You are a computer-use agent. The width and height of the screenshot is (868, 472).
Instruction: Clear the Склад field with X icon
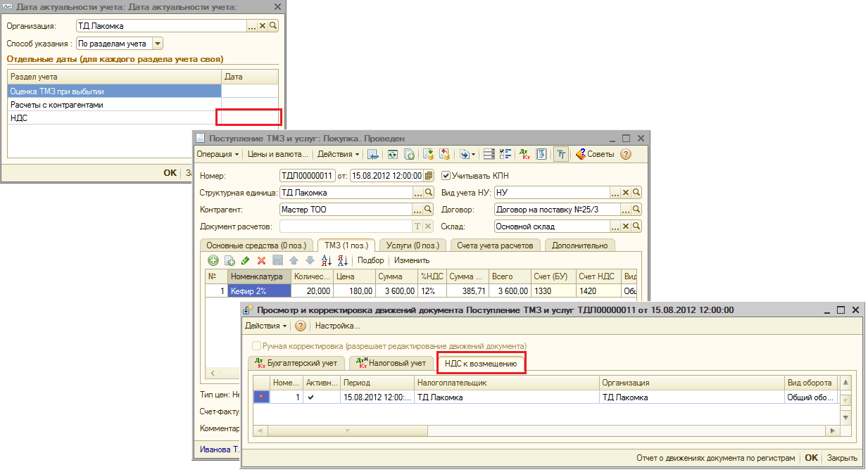(625, 227)
